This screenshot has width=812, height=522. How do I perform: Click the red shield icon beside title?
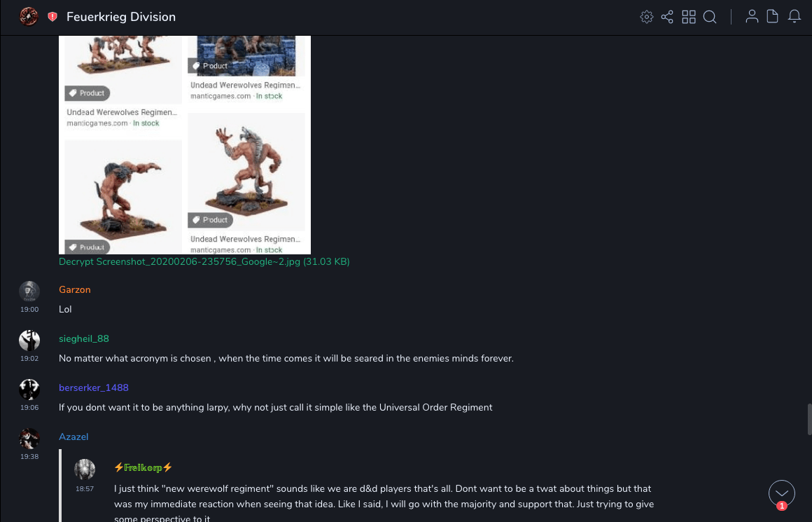52,17
